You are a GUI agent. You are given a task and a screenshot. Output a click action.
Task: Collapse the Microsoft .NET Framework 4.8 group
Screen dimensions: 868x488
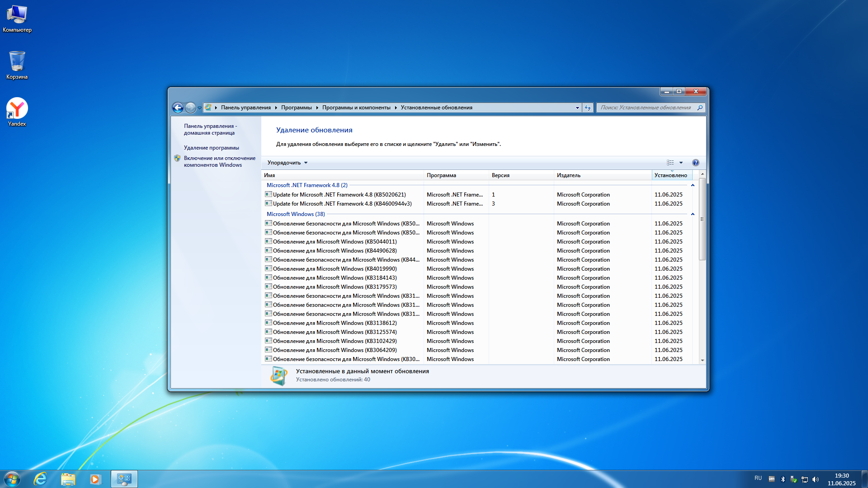click(x=693, y=185)
